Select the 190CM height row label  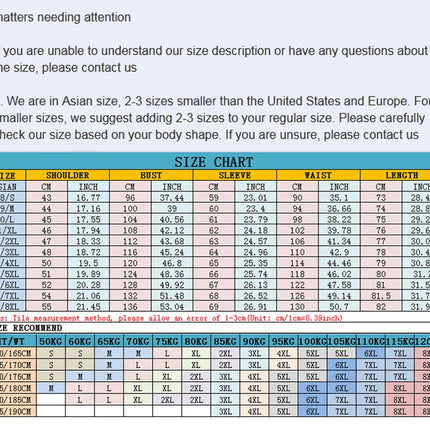[x=18, y=411]
